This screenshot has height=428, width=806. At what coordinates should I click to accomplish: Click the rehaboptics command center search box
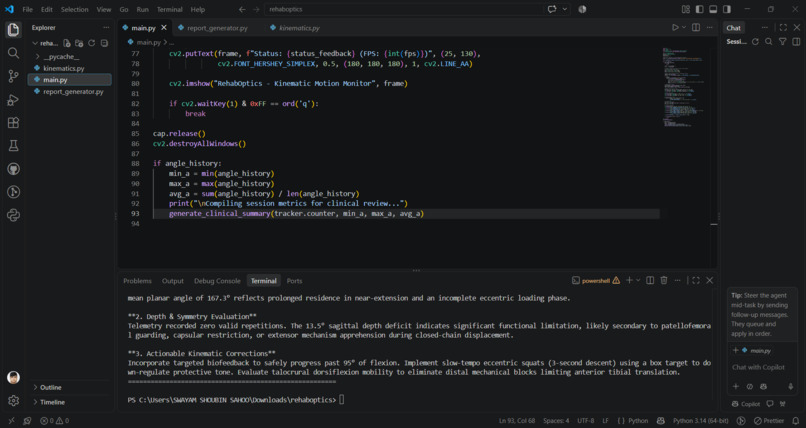pos(404,9)
